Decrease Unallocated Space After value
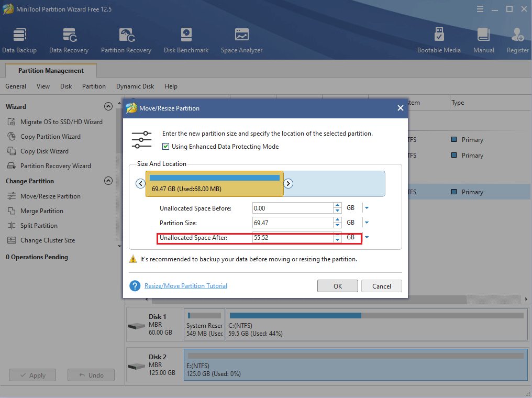 tap(337, 240)
